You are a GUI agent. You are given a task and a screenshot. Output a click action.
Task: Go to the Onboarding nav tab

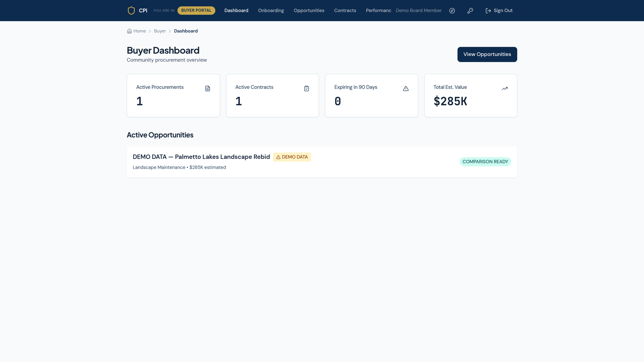pos(271,10)
